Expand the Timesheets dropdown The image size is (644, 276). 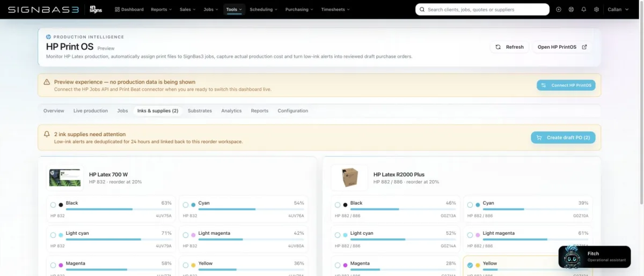[335, 9]
